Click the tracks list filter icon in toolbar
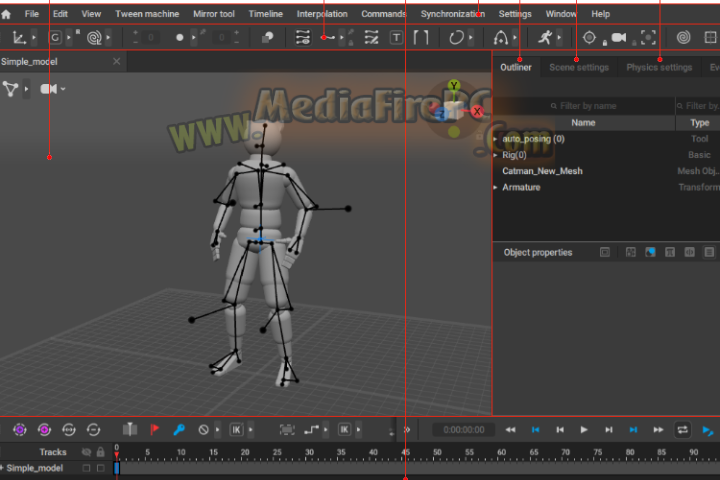The width and height of the screenshot is (720, 480). click(303, 38)
